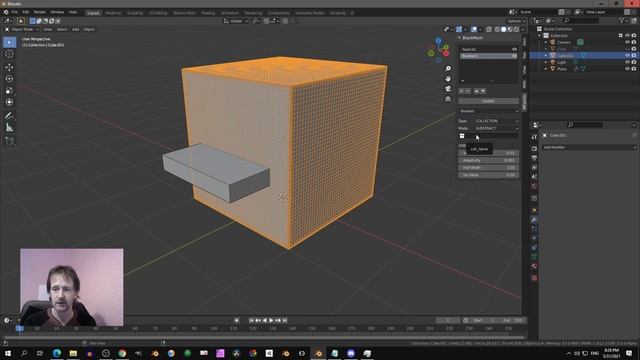
Task: Open the Boolean operation type dropdown
Action: click(x=489, y=111)
